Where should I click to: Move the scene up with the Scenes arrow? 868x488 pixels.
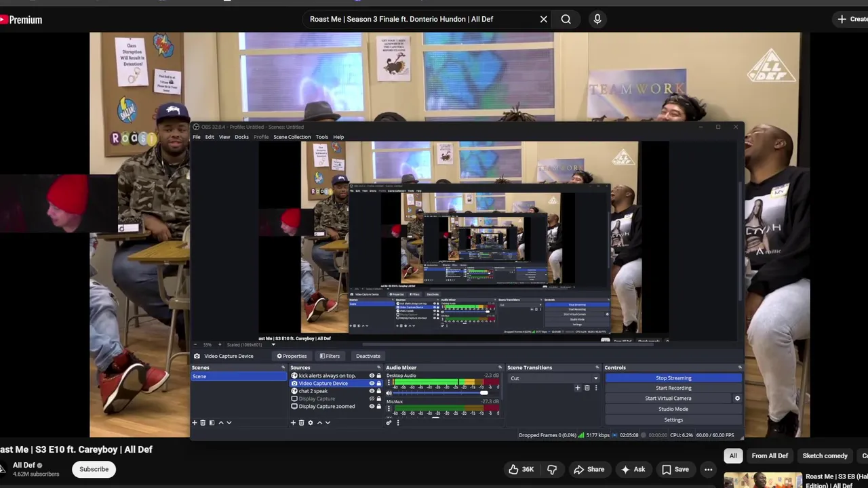[x=220, y=423]
